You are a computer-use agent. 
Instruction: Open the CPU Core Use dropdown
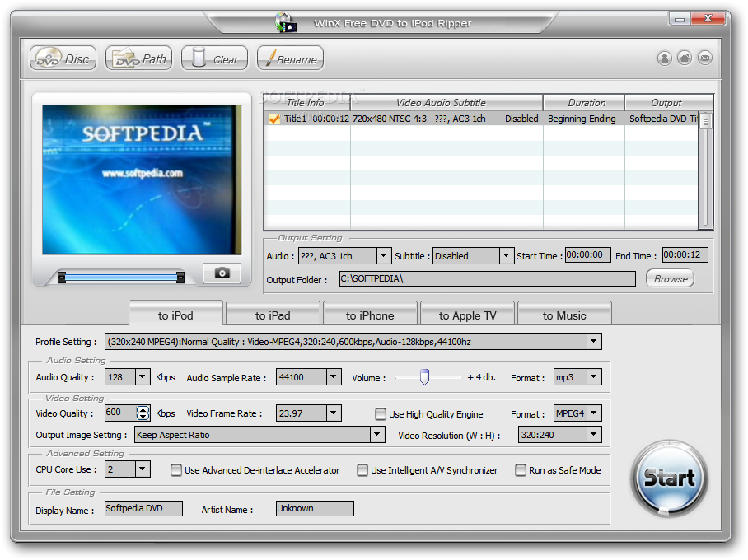tap(143, 469)
